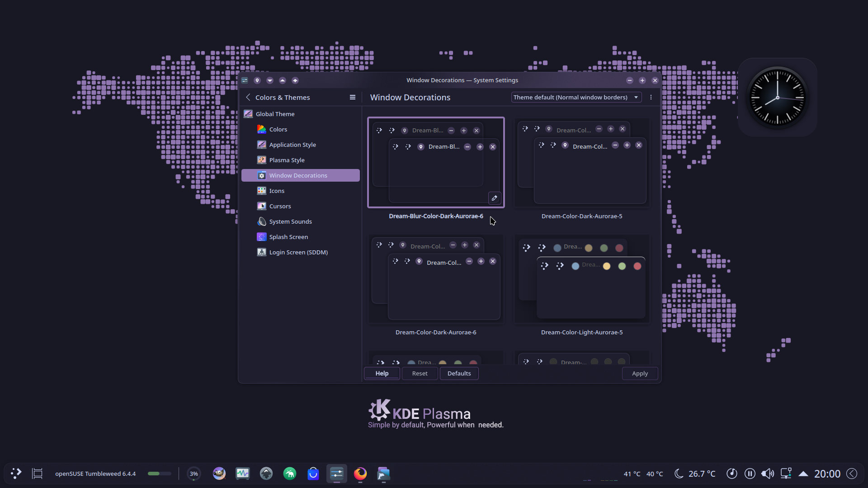Pause media playback from the tray

(x=750, y=473)
